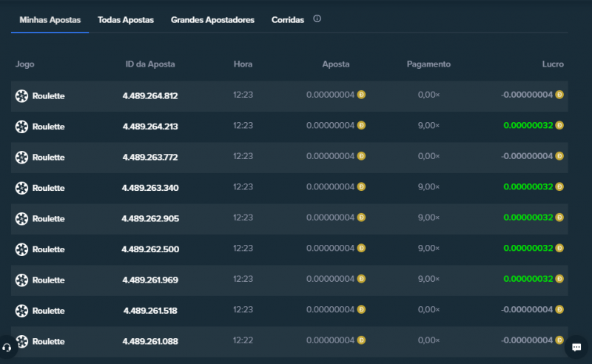
Task: Click the 9,00× payout in row 4.489.263.340
Action: [428, 187]
